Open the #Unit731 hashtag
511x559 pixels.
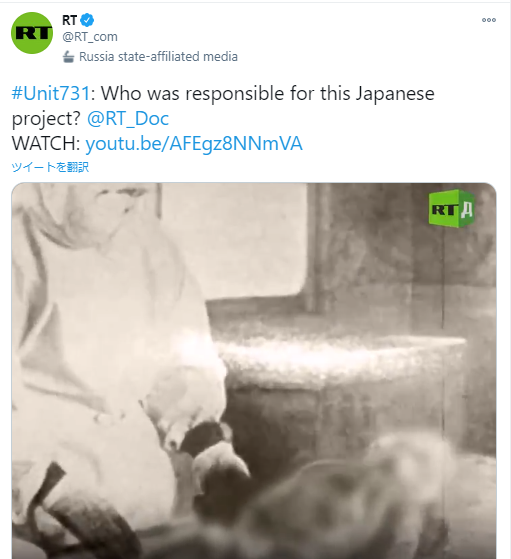tap(51, 94)
